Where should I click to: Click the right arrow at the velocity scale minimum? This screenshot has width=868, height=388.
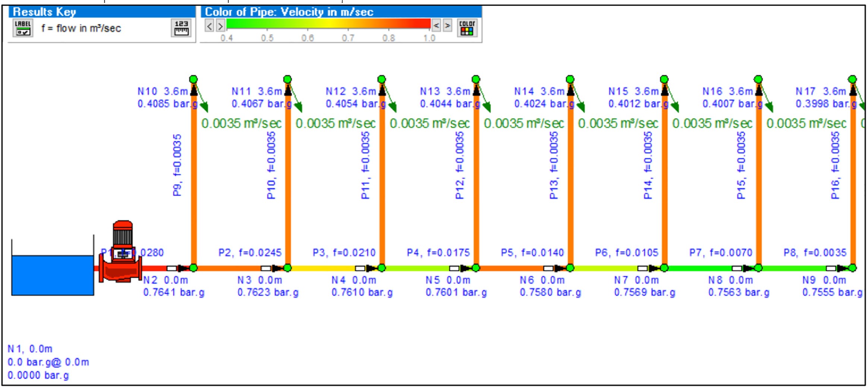point(220,26)
